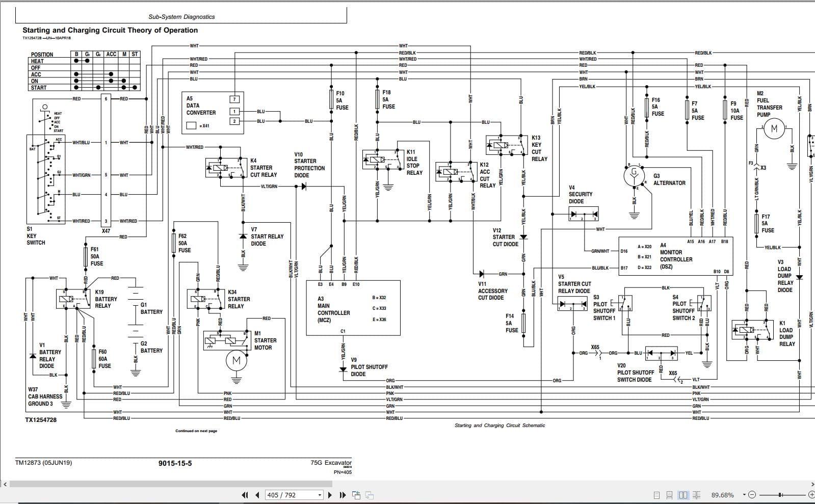815x504 pixels.
Task: Click the zoom out minus icon
Action: point(753,495)
